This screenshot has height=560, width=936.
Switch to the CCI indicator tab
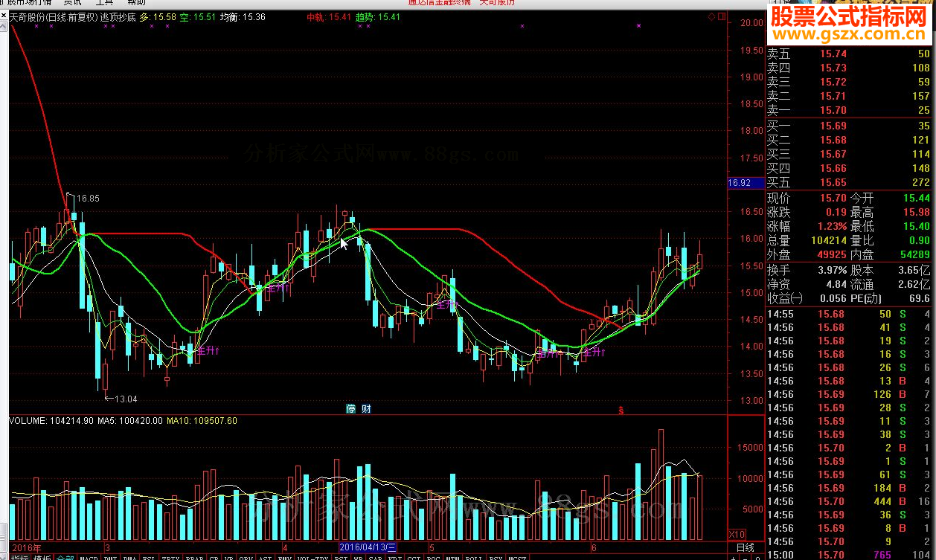click(414, 556)
